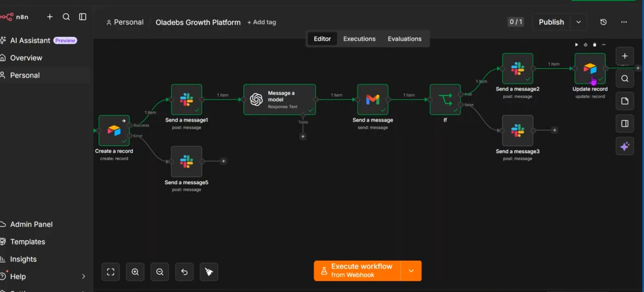Select the Message a model OpenAI node
This screenshot has height=292, width=644.
click(279, 99)
